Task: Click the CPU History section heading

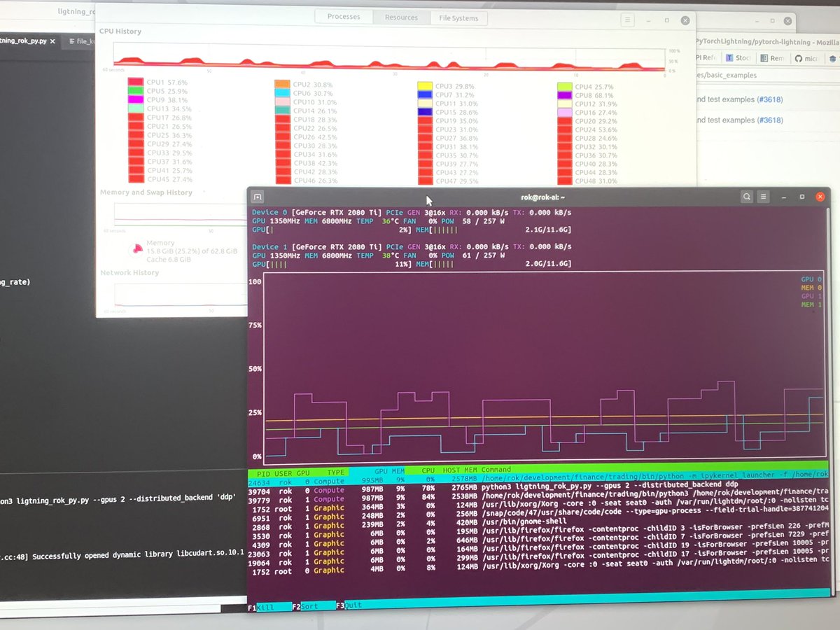Action: click(120, 31)
